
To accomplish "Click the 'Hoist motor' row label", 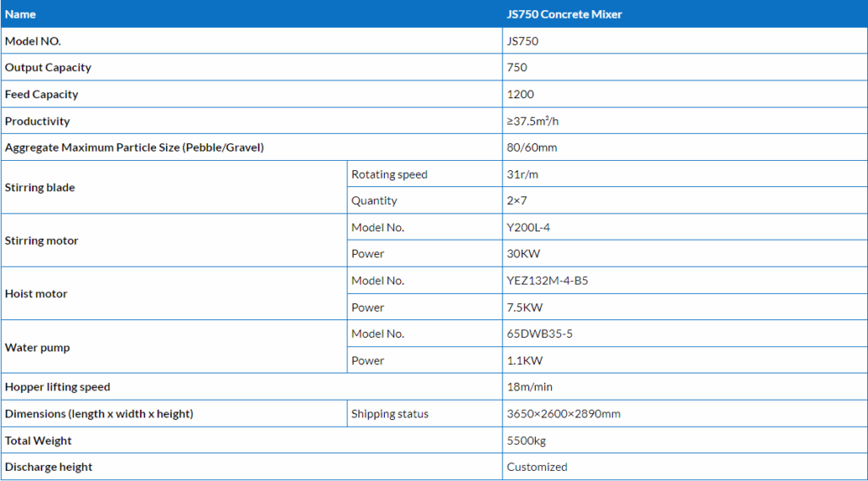I will 36,294.
